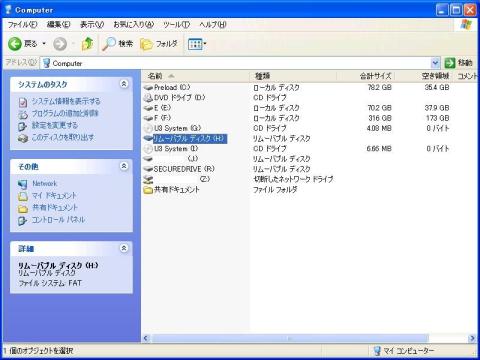480x360 pixels.
Task: Select the 共有ドキュメント folder icon in list
Action: 148,190
